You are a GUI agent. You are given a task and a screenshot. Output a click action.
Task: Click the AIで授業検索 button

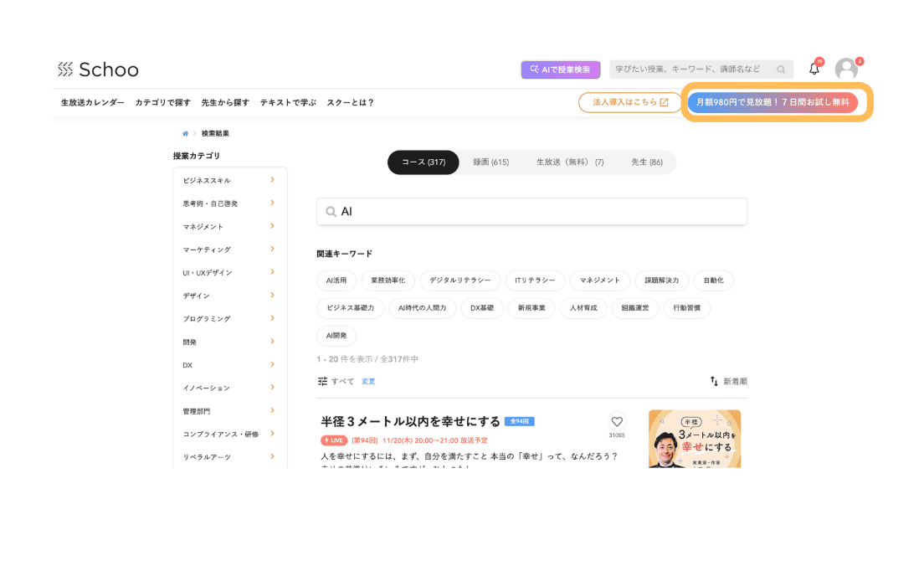pyautogui.click(x=561, y=69)
